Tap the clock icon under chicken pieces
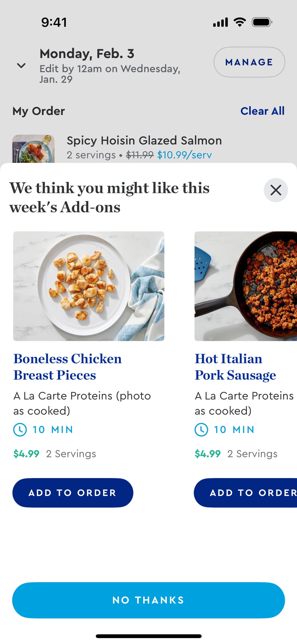The width and height of the screenshot is (297, 644). [20, 430]
